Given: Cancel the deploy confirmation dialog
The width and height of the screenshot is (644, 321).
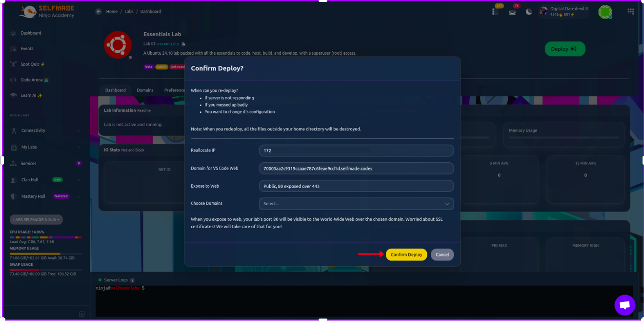Looking at the screenshot, I should (442, 255).
